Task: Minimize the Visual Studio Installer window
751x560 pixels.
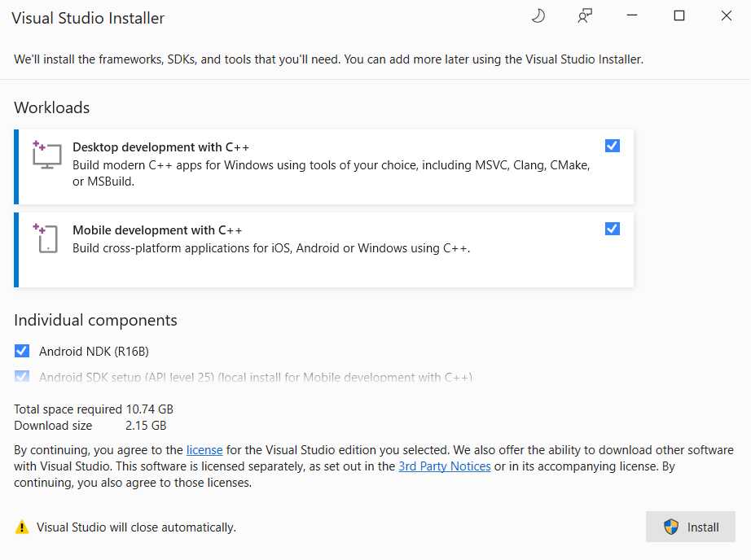Action: pyautogui.click(x=631, y=15)
